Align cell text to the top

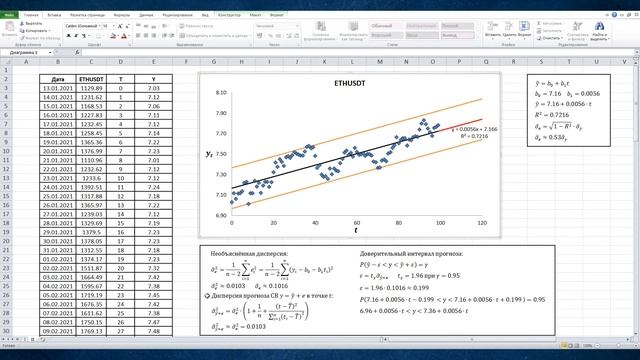click(x=138, y=26)
